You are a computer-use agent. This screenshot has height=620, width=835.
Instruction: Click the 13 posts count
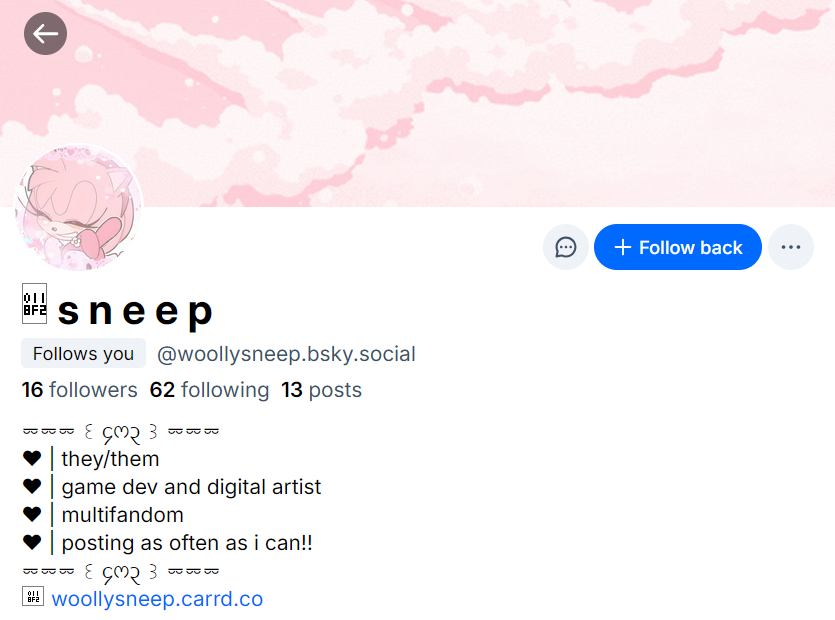tap(321, 390)
